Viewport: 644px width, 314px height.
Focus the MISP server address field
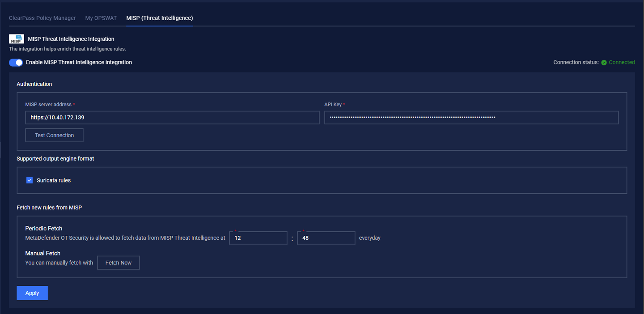[x=172, y=118]
